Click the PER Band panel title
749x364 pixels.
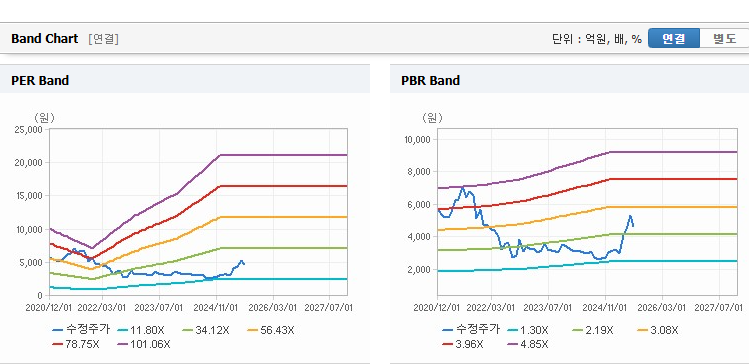pyautogui.click(x=40, y=80)
